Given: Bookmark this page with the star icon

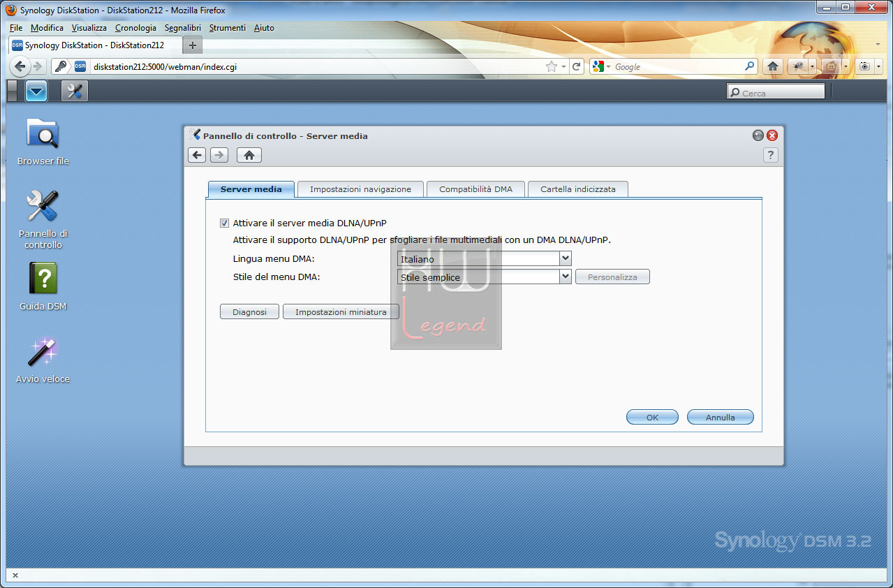Looking at the screenshot, I should pos(552,66).
